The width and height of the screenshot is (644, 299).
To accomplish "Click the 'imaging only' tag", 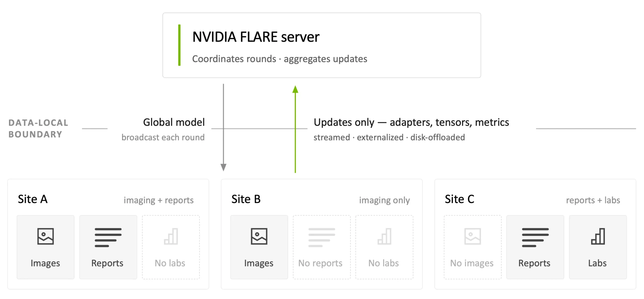I will (x=384, y=200).
